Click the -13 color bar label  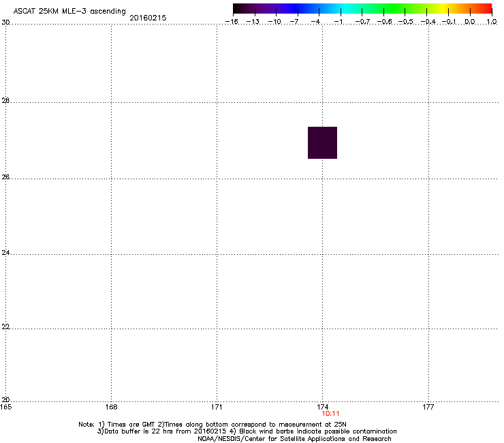[253, 22]
